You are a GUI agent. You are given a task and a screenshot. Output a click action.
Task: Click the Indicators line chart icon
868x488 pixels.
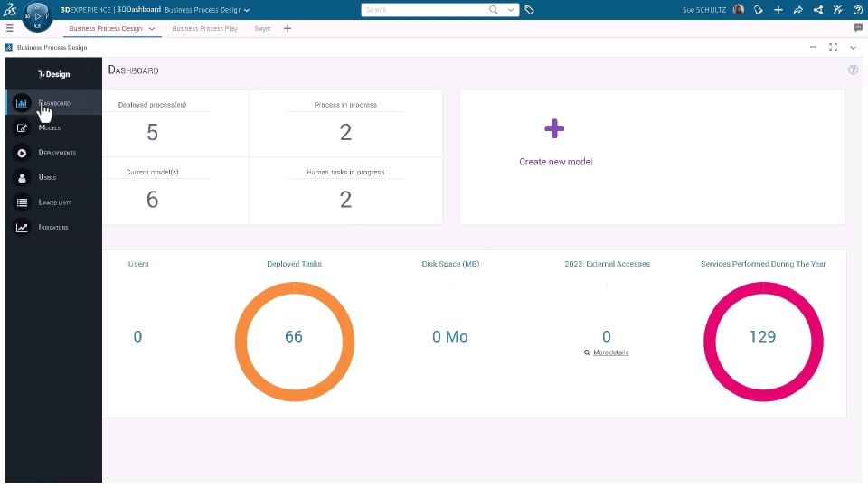point(22,228)
